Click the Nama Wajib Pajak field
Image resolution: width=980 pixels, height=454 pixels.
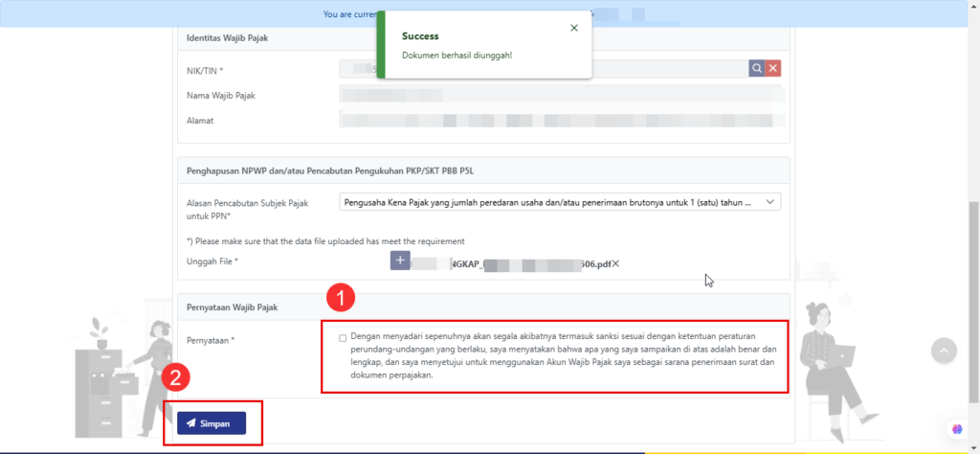[561, 95]
